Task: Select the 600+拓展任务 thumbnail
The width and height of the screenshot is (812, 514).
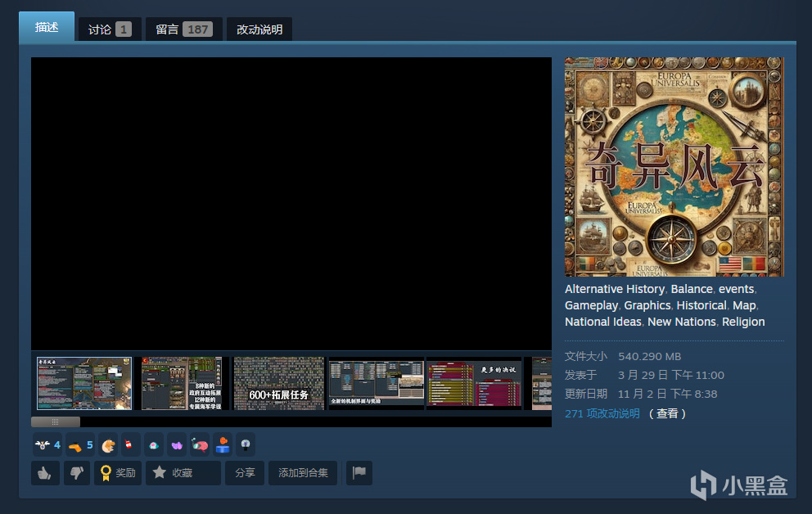Action: pyautogui.click(x=279, y=384)
